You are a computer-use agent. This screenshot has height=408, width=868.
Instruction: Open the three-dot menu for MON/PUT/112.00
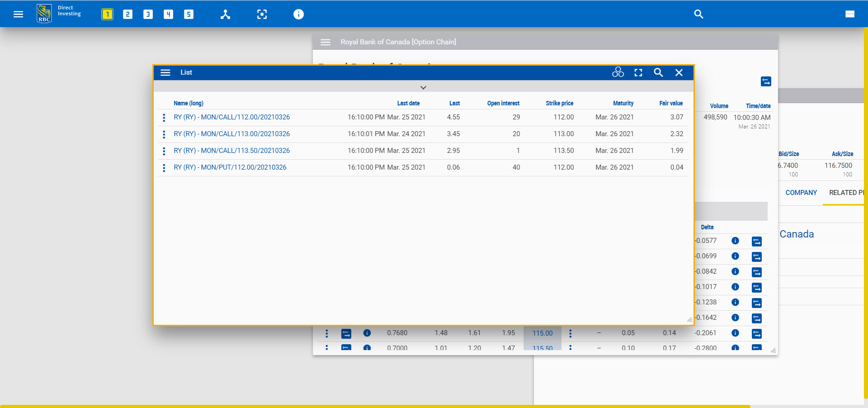(164, 167)
